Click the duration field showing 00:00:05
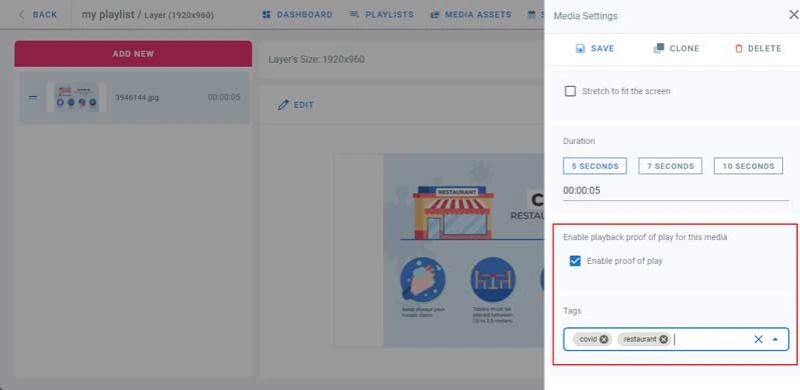Viewport: 800px width, 390px height. pos(676,191)
